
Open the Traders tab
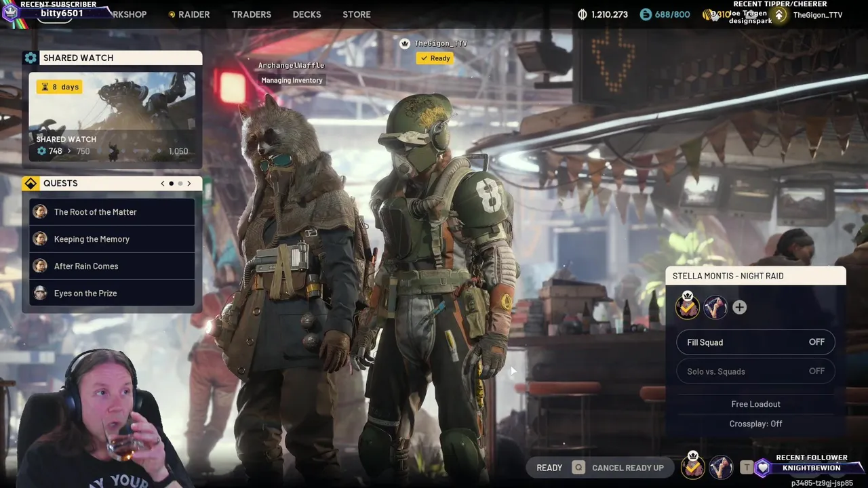pos(251,14)
